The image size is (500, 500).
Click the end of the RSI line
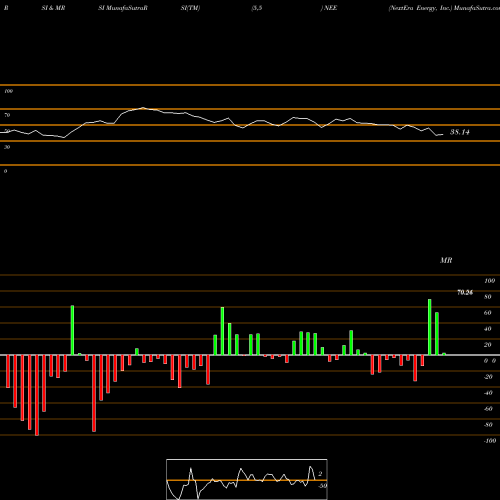[x=442, y=134]
